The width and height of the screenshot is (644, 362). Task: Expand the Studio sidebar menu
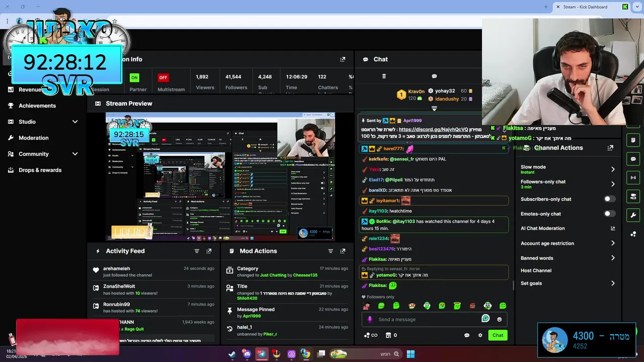[75, 122]
